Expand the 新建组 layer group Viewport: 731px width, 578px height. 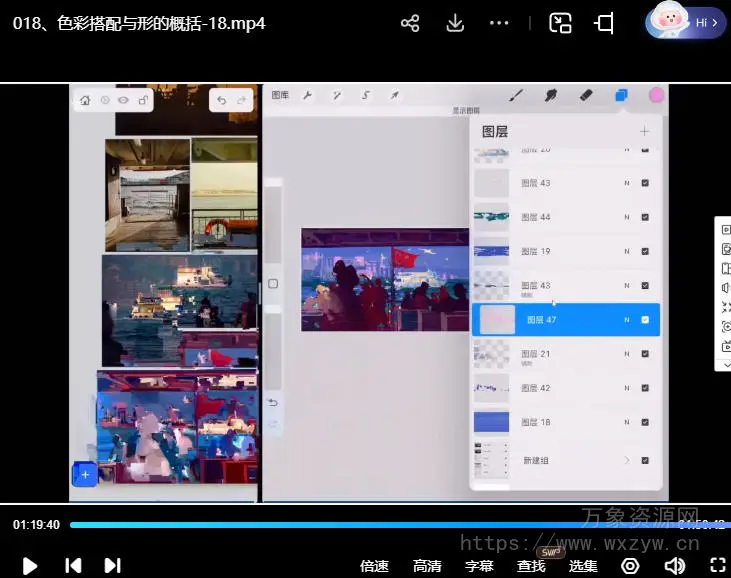click(627, 460)
